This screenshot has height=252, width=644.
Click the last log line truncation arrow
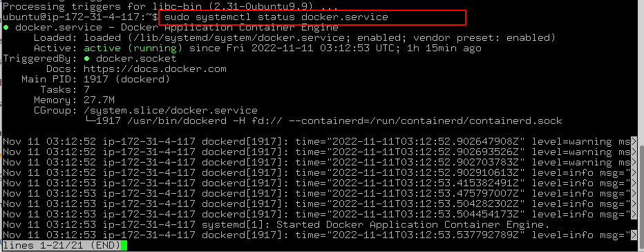coord(634,235)
